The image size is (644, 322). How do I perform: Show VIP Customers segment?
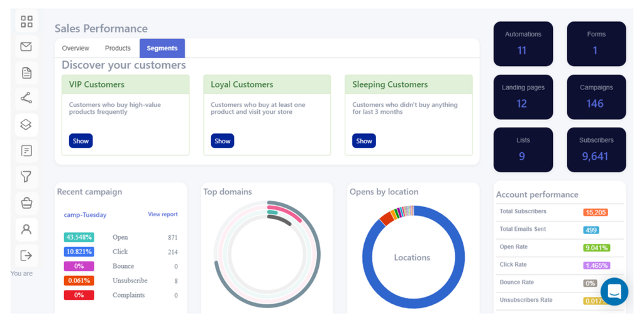[81, 141]
